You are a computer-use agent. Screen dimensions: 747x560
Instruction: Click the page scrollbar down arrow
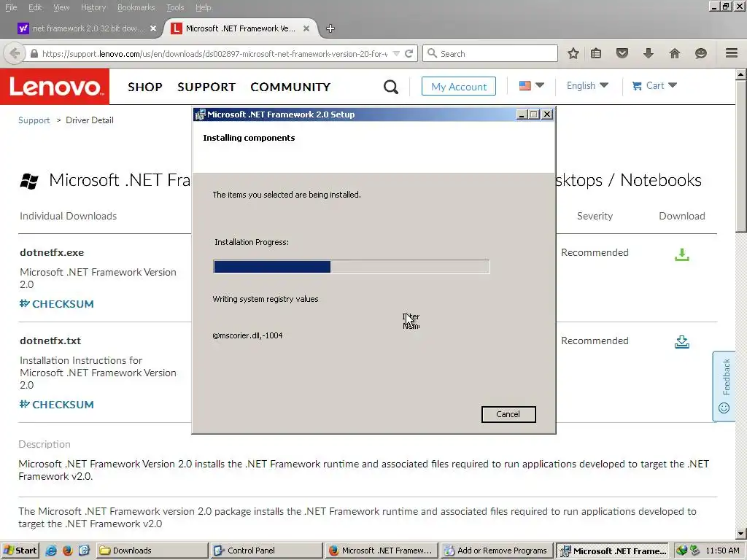[x=741, y=534]
